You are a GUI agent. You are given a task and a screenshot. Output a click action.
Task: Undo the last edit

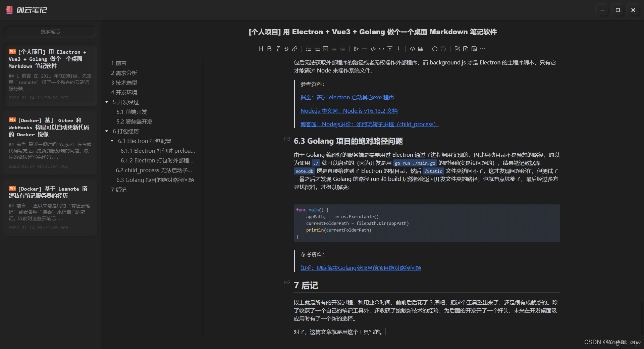click(x=435, y=49)
